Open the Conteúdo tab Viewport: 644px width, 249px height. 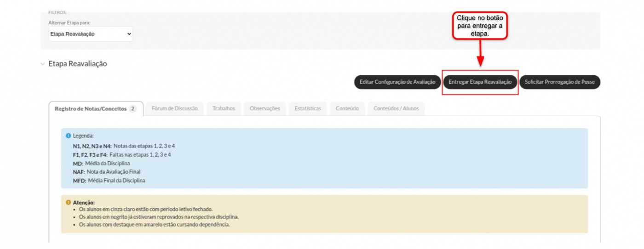point(347,109)
